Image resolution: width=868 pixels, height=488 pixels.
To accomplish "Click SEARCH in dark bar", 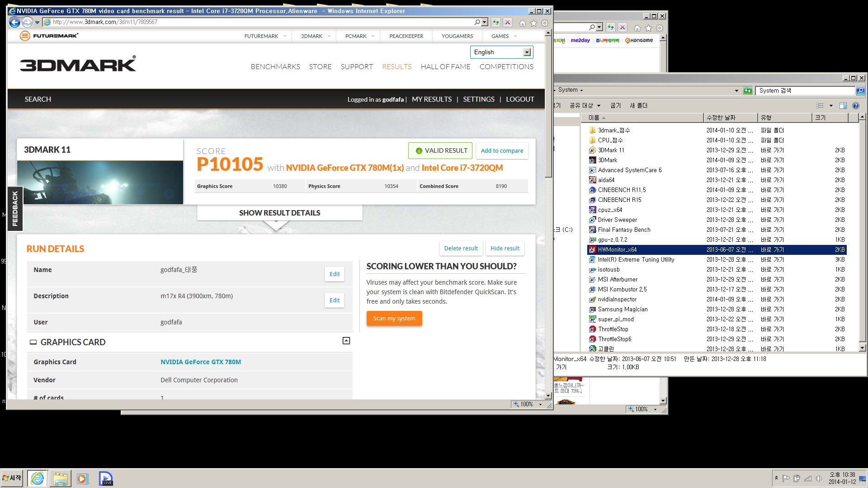I will click(x=38, y=99).
